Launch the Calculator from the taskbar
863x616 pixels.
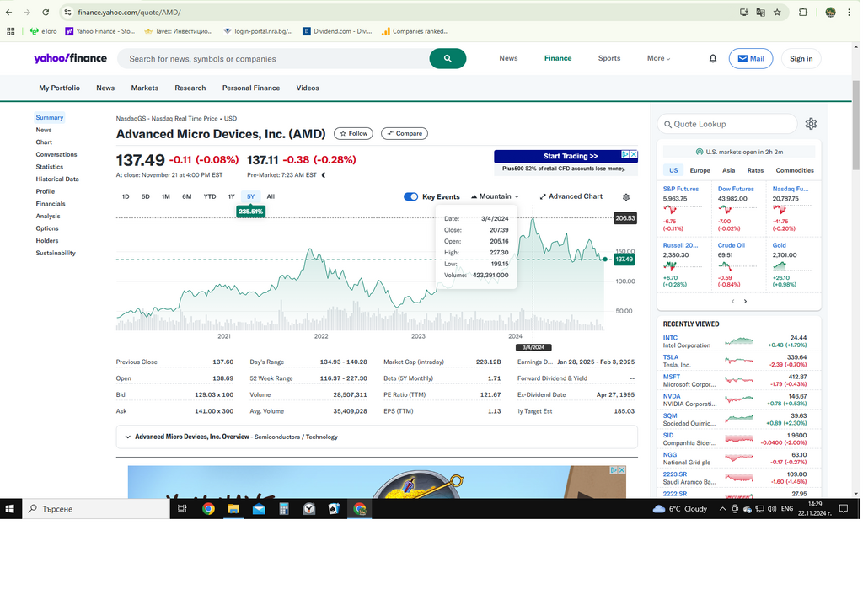pyautogui.click(x=284, y=509)
